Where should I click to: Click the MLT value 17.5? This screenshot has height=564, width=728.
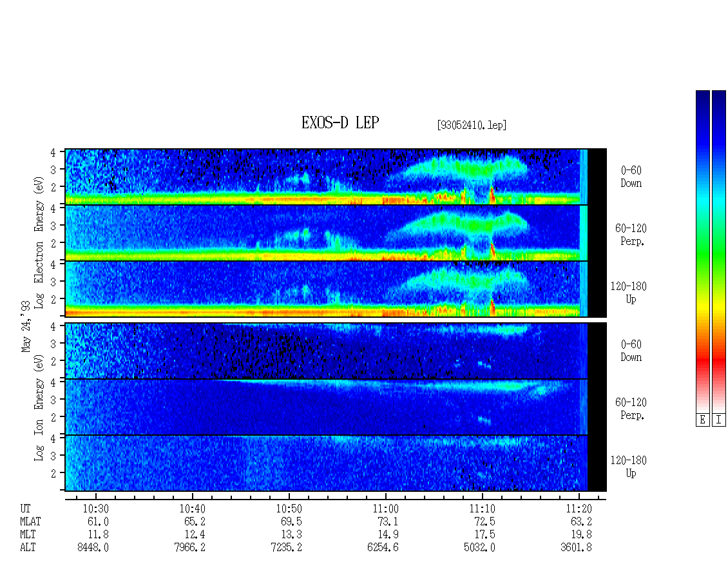click(x=484, y=535)
